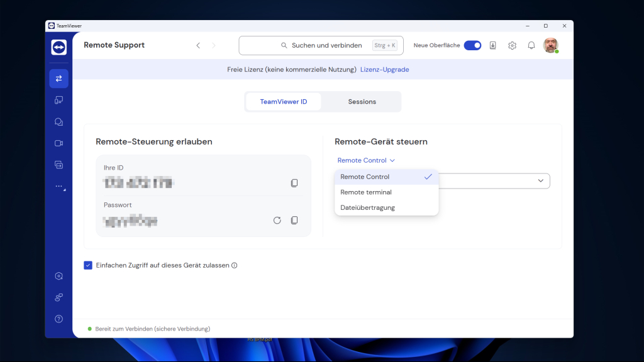Open the Remote Support section in the sidebar

(58, 78)
